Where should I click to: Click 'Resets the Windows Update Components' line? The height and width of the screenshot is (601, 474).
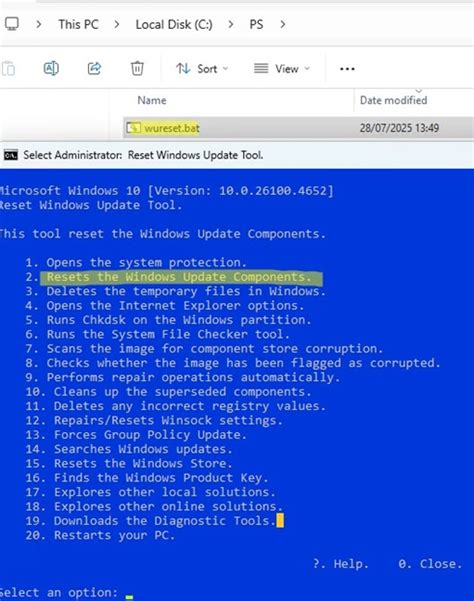click(x=169, y=277)
